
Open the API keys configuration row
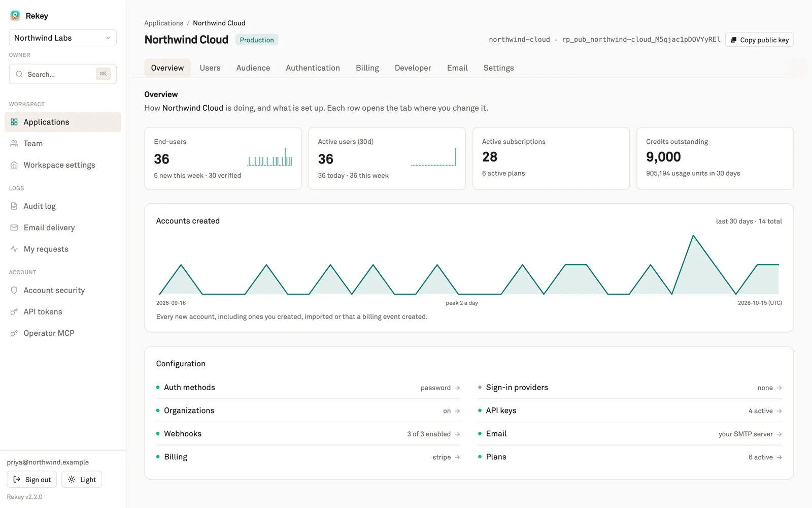click(630, 410)
